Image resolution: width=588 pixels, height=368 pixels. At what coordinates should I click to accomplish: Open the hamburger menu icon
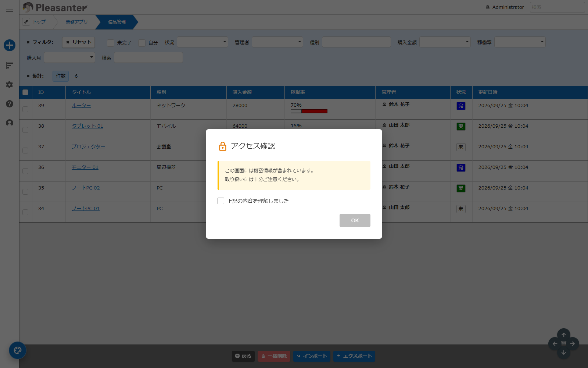pos(10,10)
